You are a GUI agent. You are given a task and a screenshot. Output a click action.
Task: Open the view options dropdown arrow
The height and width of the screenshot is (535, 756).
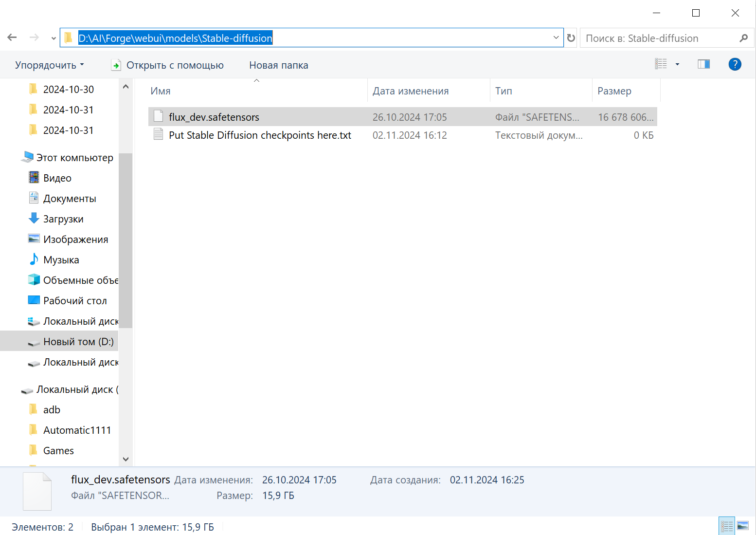pos(677,64)
